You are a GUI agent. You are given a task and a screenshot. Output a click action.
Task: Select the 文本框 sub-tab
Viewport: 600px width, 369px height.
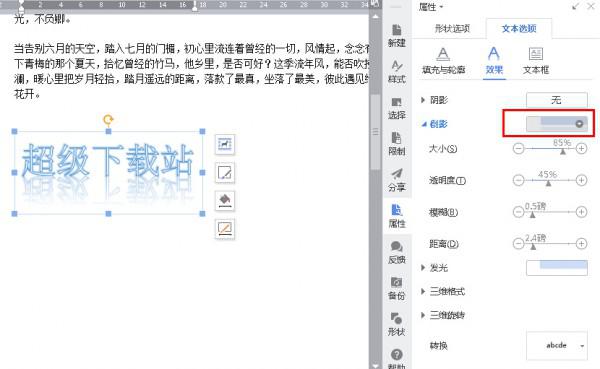(536, 60)
